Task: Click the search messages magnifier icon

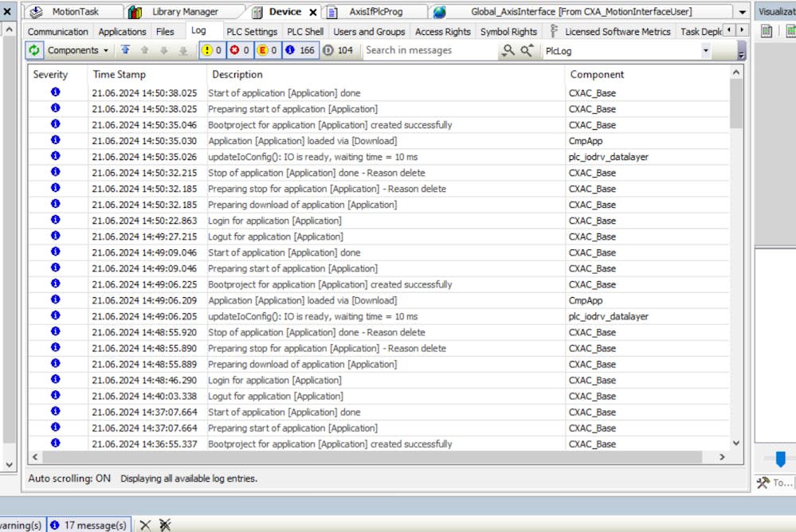Action: click(x=508, y=50)
